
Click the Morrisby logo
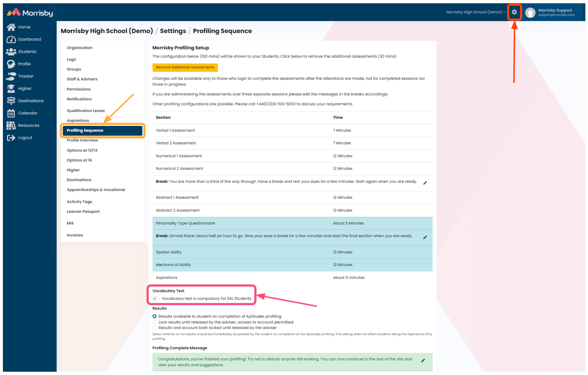[x=30, y=13]
